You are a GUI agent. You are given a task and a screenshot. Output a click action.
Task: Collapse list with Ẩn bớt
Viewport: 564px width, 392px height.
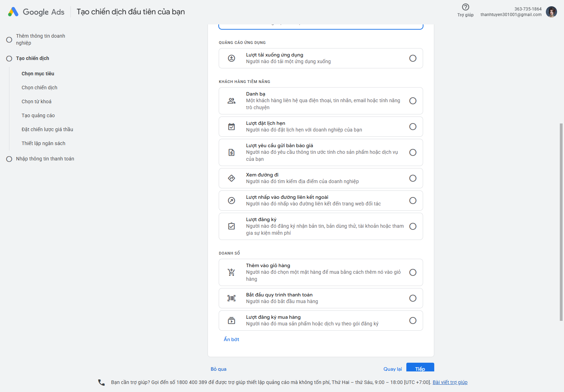[x=231, y=339]
